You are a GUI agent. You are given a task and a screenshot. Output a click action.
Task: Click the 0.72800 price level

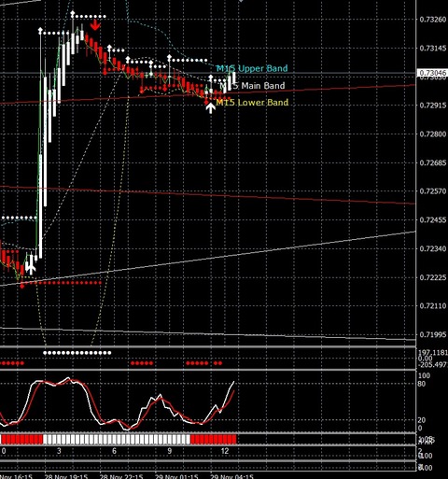[433, 134]
